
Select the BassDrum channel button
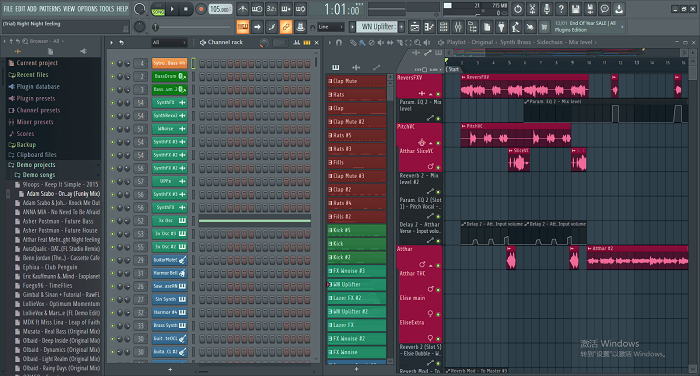[x=169, y=76]
